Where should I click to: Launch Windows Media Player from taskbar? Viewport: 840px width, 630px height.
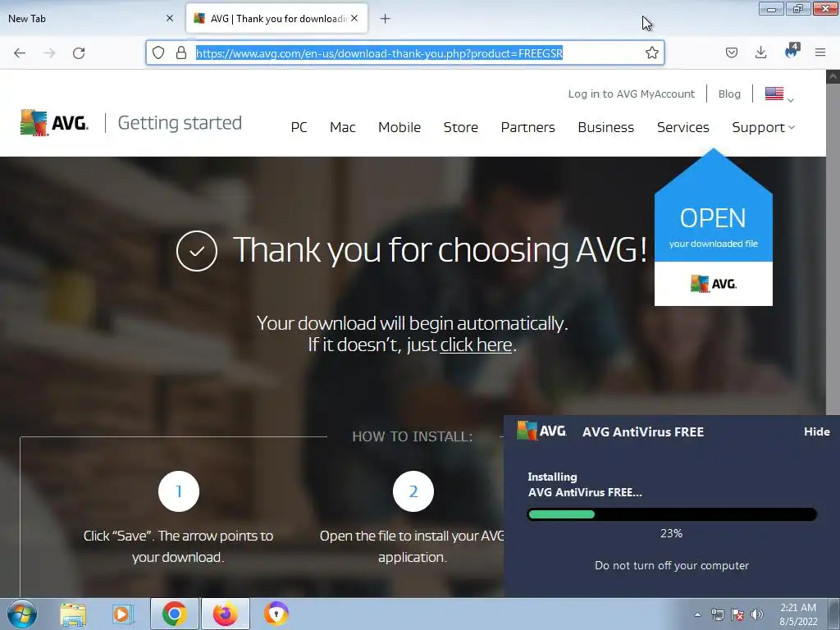(123, 614)
